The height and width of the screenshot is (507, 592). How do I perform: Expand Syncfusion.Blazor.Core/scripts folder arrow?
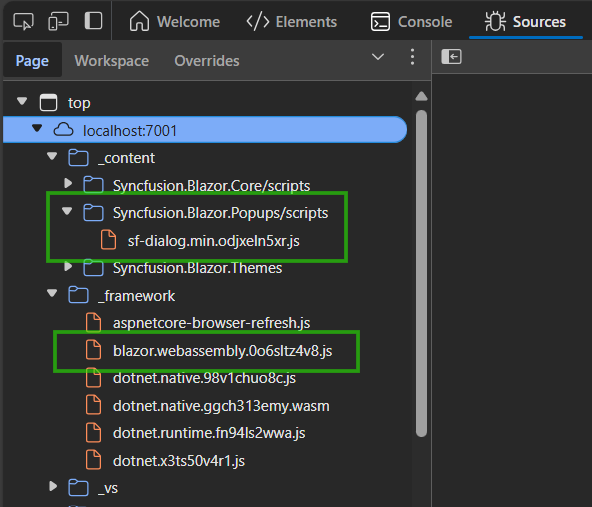pyautogui.click(x=68, y=183)
